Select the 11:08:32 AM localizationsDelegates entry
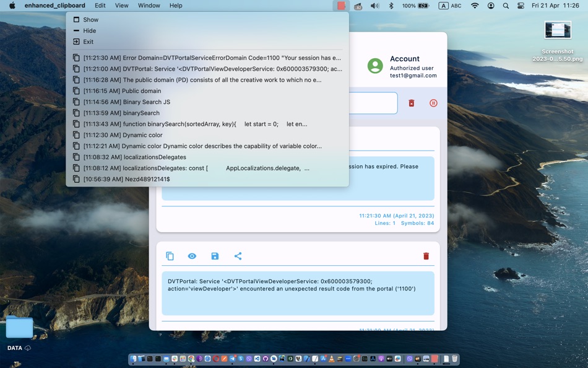Screen dimensions: 588x368 (207, 157)
